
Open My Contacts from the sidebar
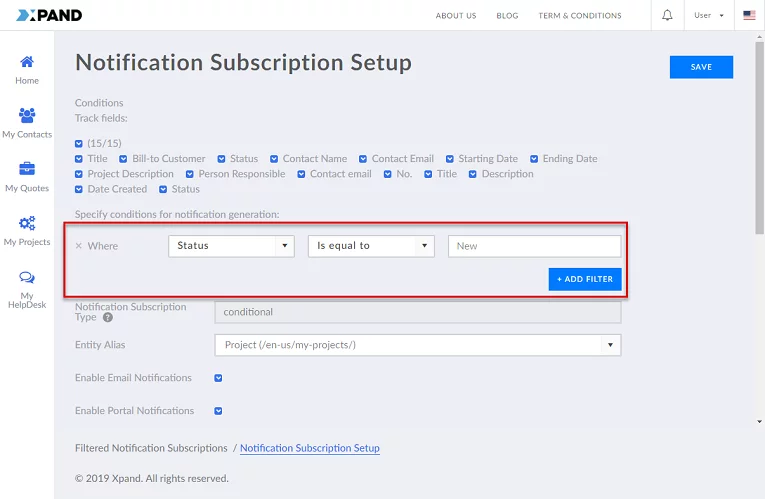[27, 116]
